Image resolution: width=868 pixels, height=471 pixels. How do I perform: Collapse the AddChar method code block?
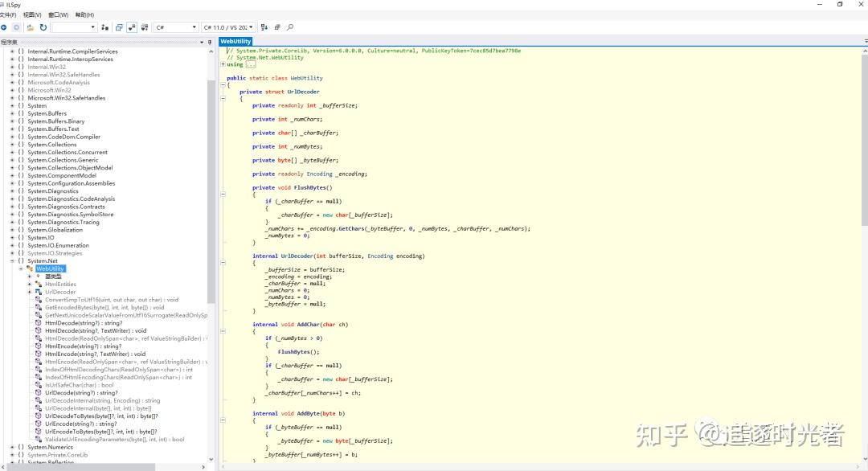[x=223, y=331]
